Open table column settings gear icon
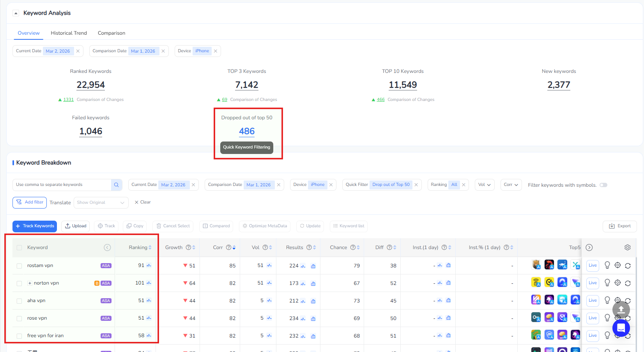This screenshot has width=644, height=352. tap(627, 248)
